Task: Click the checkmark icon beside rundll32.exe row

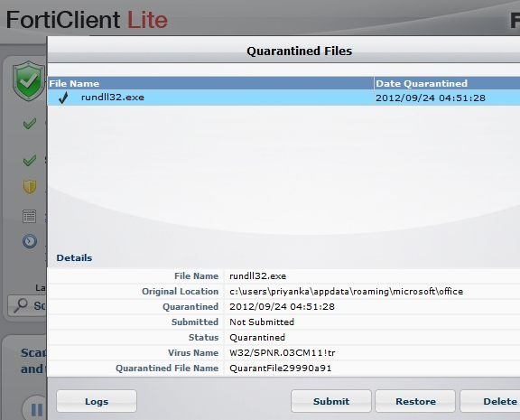Action: coord(63,98)
